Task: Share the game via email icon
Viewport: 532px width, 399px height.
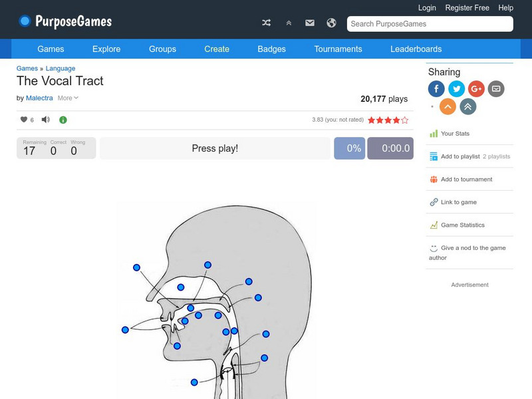Action: pos(495,88)
